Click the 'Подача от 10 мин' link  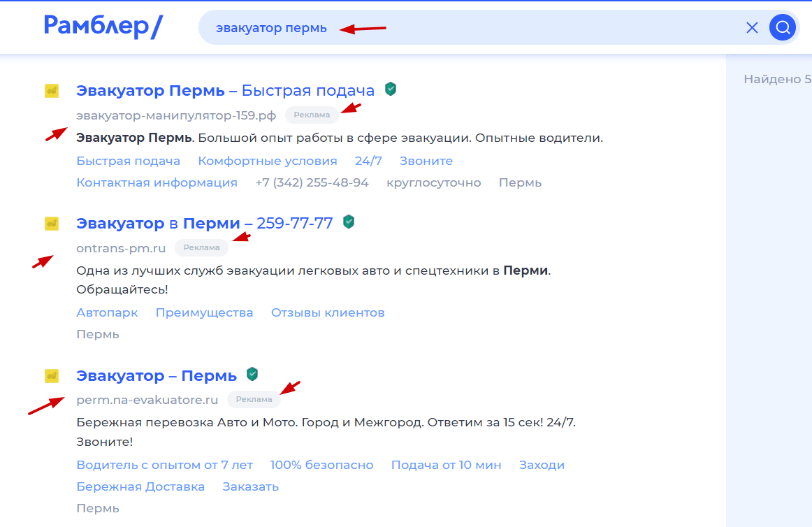(x=446, y=465)
